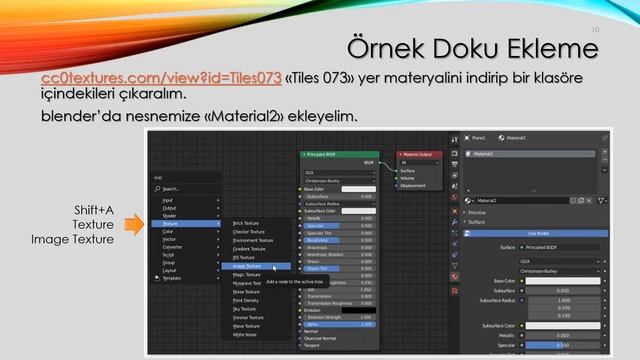Image resolution: width=640 pixels, height=360 pixels.
Task: Open the cc0textures.com Tiles073 link
Action: click(x=161, y=78)
